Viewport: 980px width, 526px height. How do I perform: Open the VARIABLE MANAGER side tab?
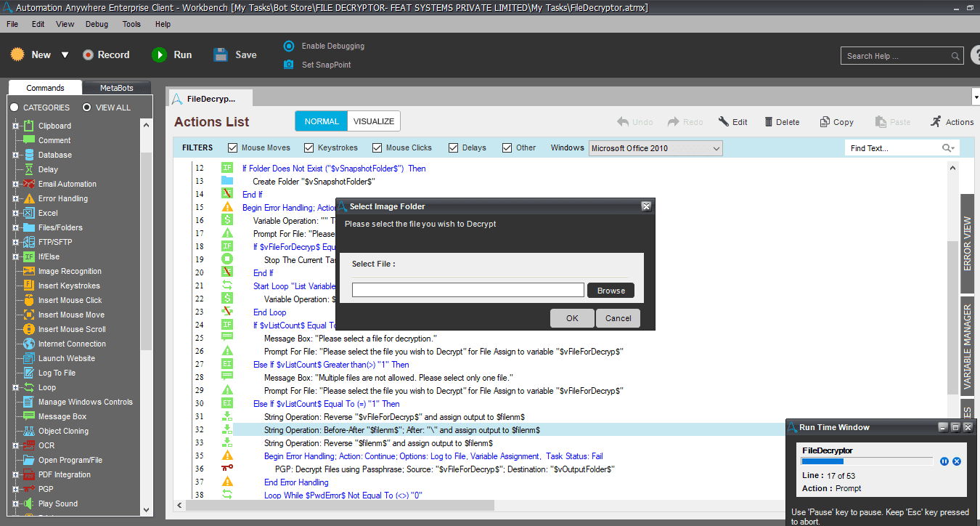point(967,347)
